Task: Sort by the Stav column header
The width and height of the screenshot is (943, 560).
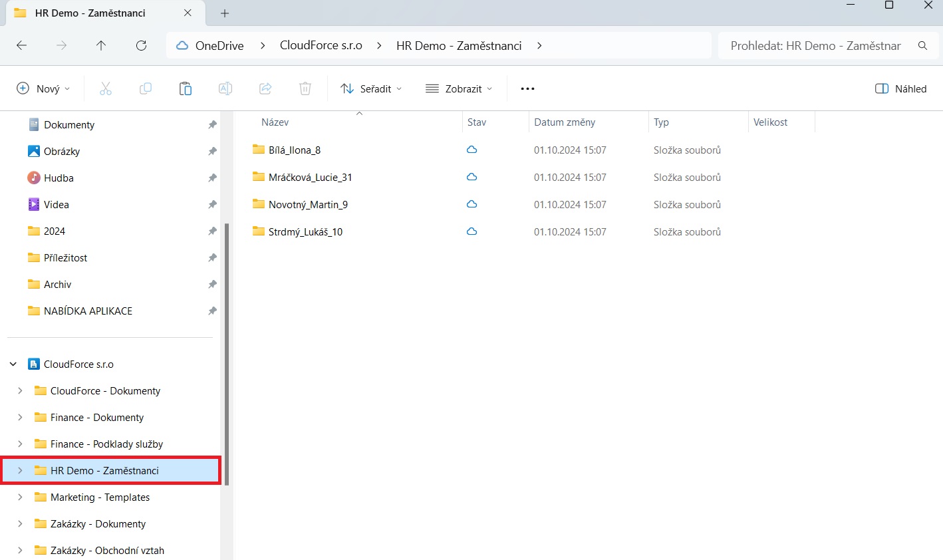Action: [477, 122]
